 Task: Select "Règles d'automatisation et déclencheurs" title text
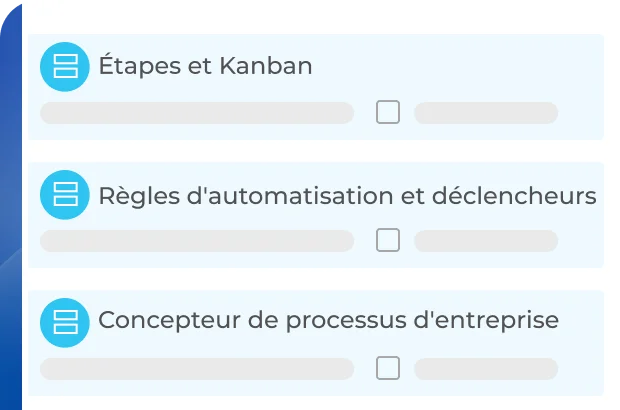(347, 195)
